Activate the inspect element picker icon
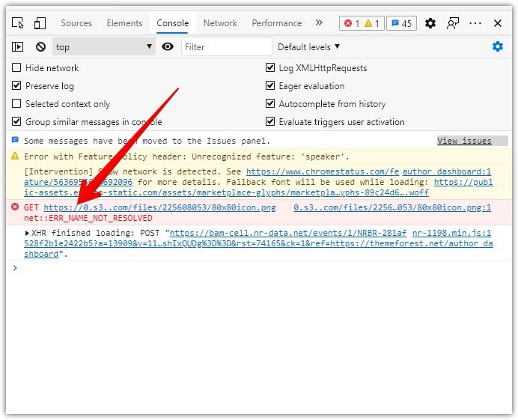This screenshot has width=518, height=420. tap(18, 23)
